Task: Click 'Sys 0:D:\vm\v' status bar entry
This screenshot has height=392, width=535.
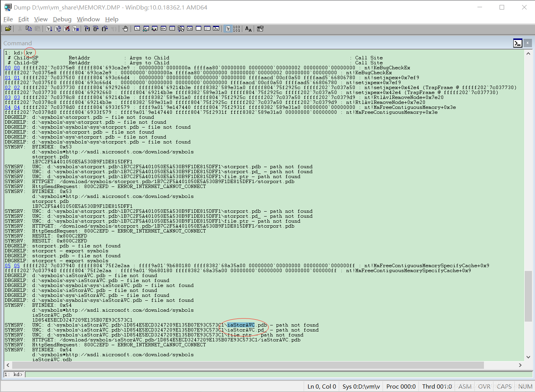Action: point(361,386)
